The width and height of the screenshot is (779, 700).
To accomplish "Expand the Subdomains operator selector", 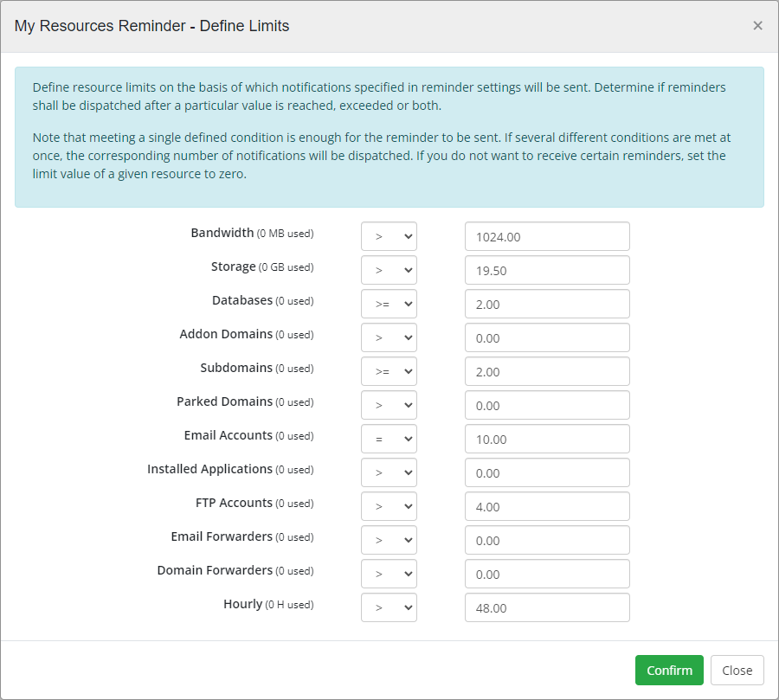I will [x=389, y=371].
